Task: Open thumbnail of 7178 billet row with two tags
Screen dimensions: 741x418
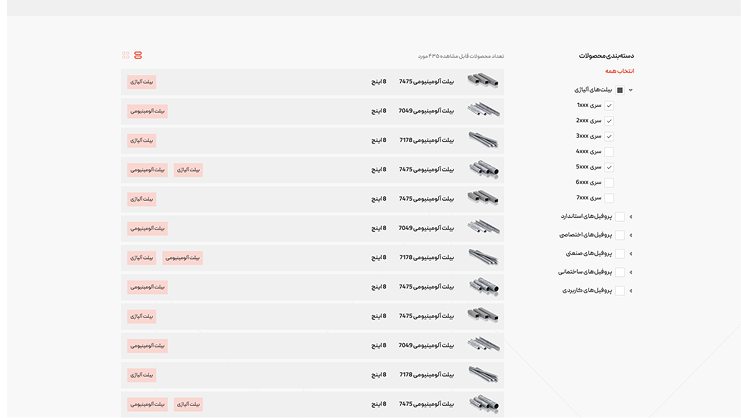Action: click(483, 257)
